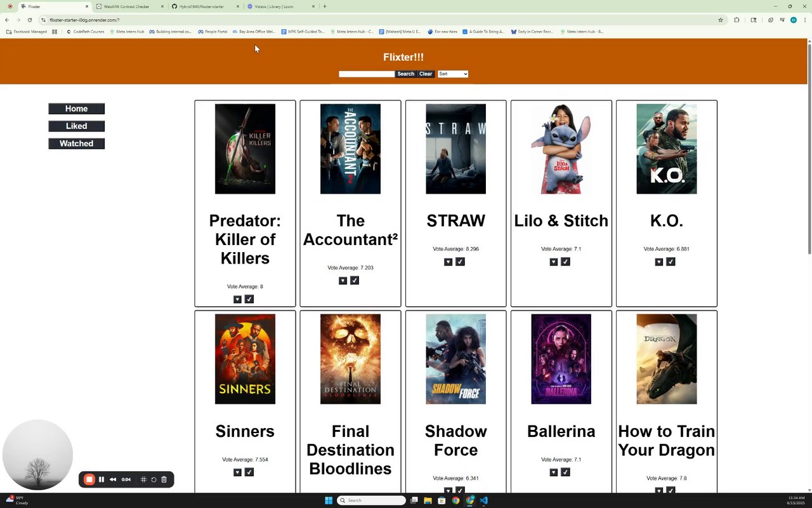Viewport: 812px width, 508px height.
Task: Click the Ballerina movie poster
Action: coord(561,359)
